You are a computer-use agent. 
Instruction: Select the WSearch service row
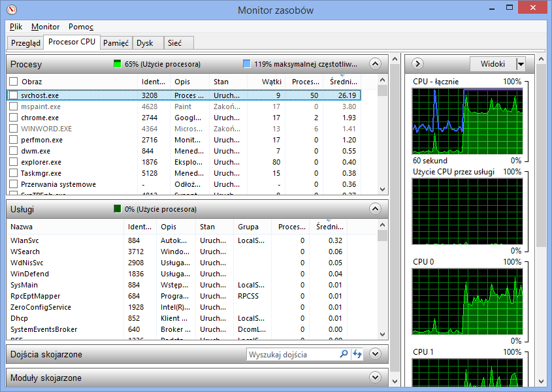[x=177, y=252]
